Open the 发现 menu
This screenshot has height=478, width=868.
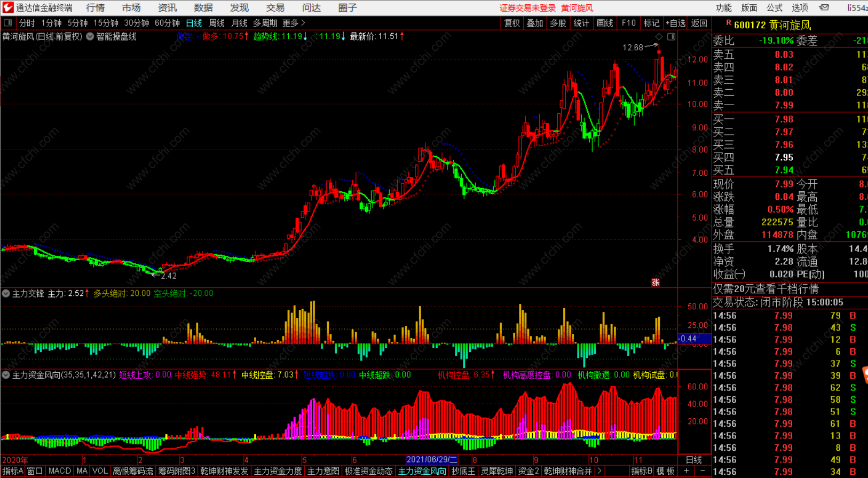[x=239, y=7]
